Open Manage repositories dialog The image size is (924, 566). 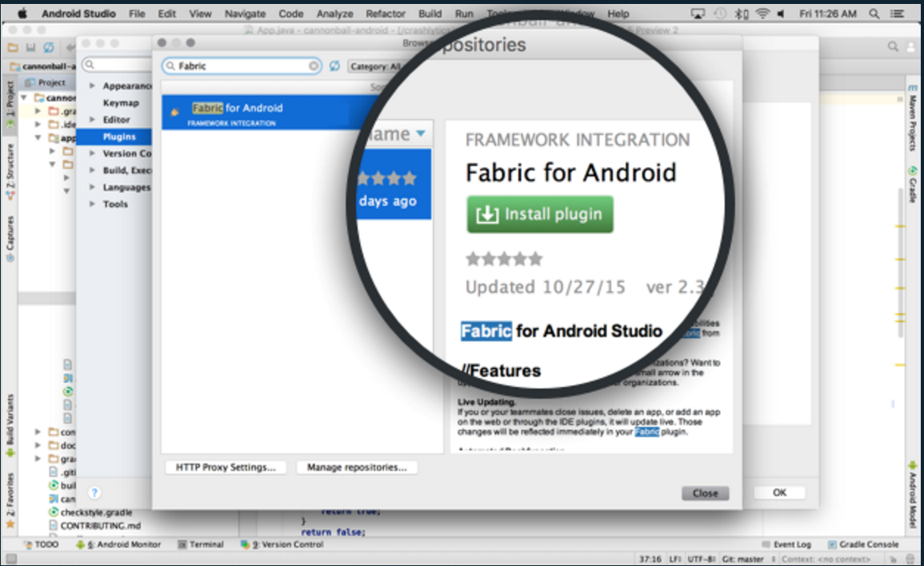tap(357, 467)
